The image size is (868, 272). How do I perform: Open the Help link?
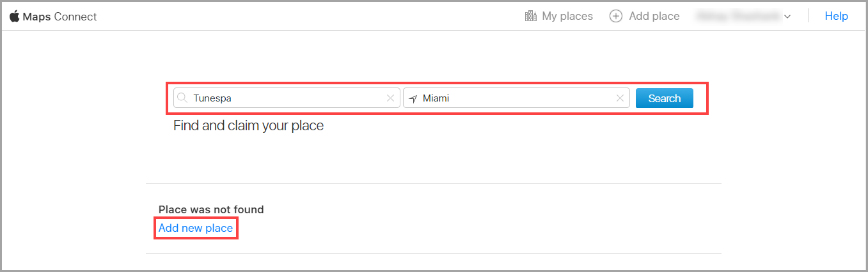[x=836, y=16]
